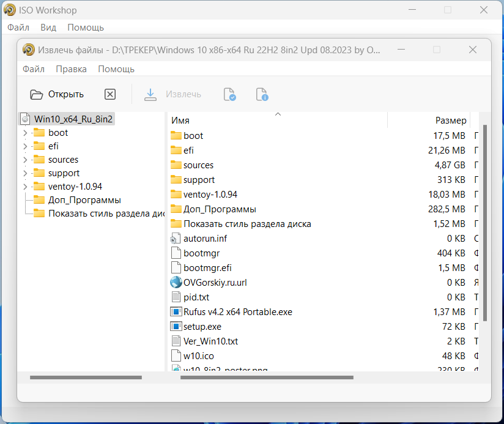Click the Rufus v4.2 executable icon

176,312
